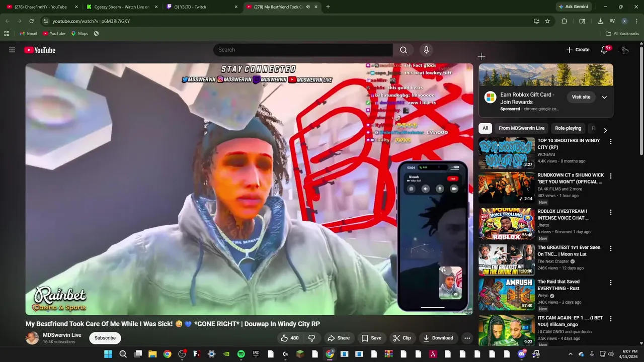
Task: Select From MDSwervin Live chip
Action: pyautogui.click(x=521, y=128)
